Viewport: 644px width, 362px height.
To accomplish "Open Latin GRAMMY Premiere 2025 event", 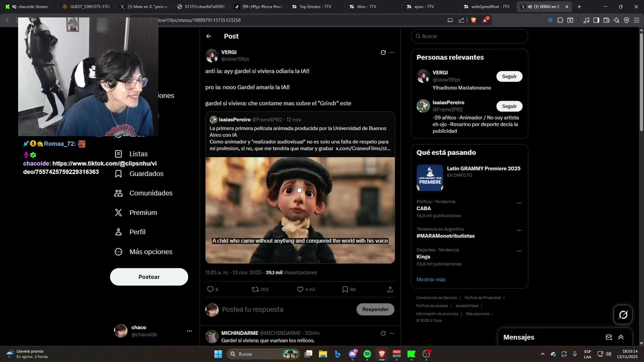I will 469,177.
